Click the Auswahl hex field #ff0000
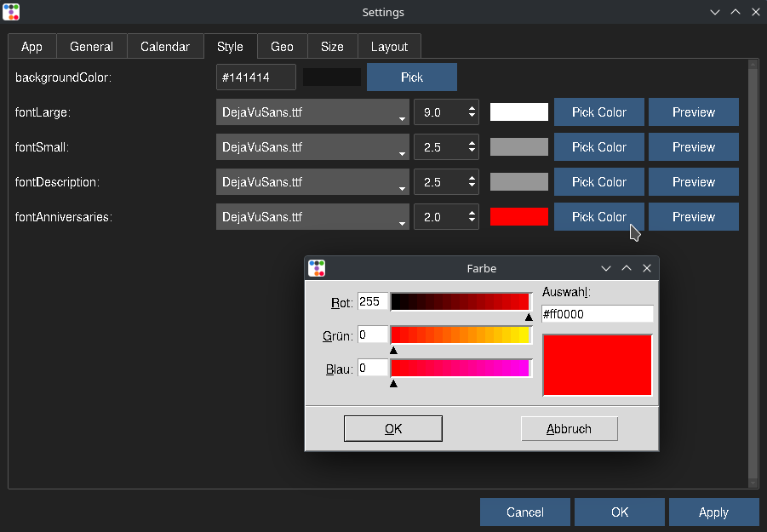767x532 pixels. (598, 314)
